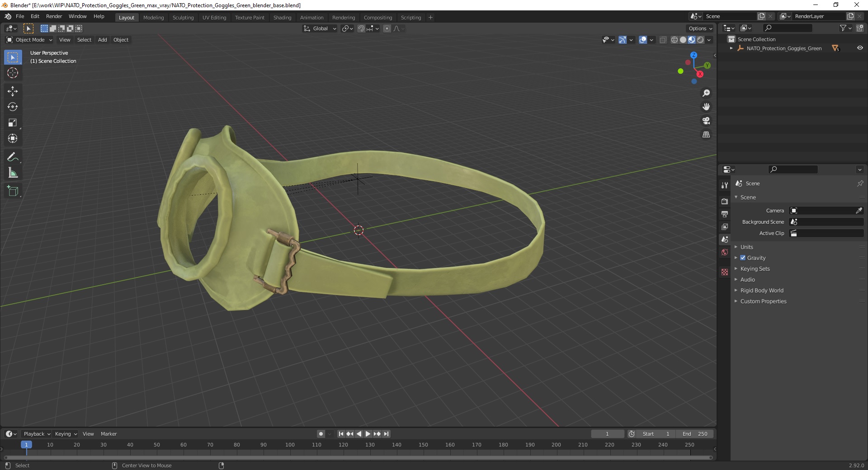Expand NATO_Protection_Goggles_Green tree item
The width and height of the screenshot is (868, 470).
731,48
